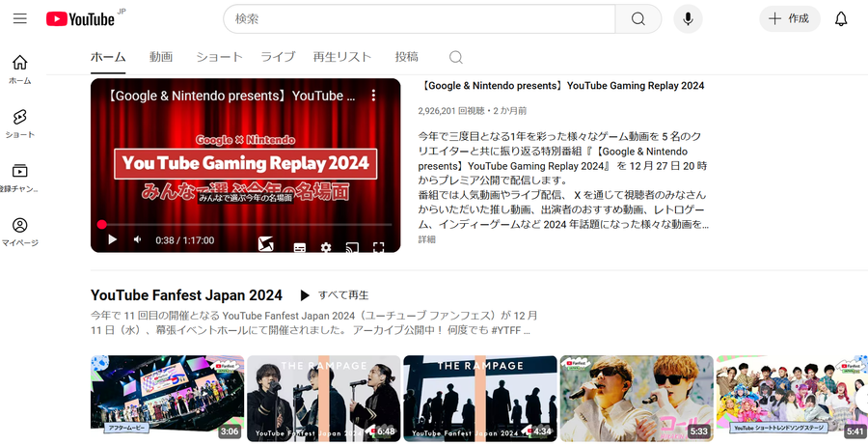Image resolution: width=868 pixels, height=445 pixels.
Task: Switch to the 動画 tab
Action: 160,57
